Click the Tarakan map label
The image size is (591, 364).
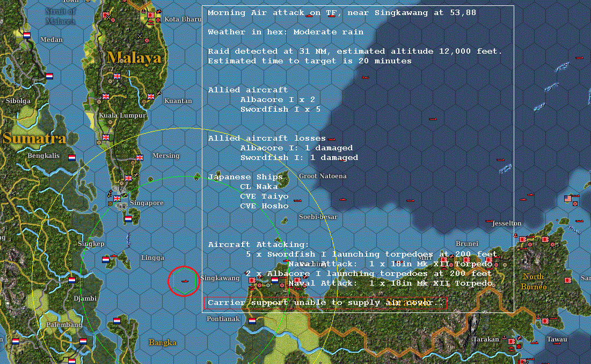(486, 339)
